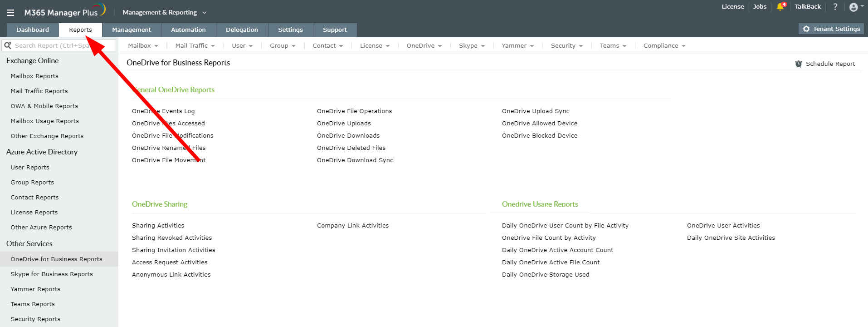Open the Anonymous Link Activities report

click(x=171, y=275)
